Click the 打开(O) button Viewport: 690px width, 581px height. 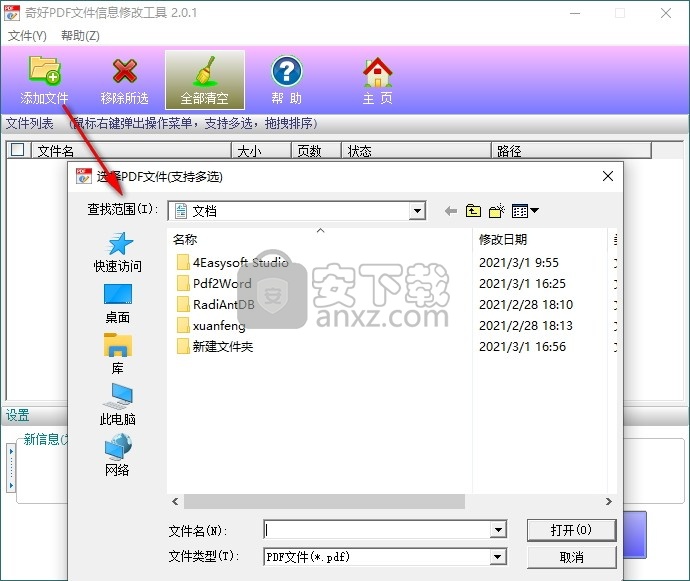[571, 530]
